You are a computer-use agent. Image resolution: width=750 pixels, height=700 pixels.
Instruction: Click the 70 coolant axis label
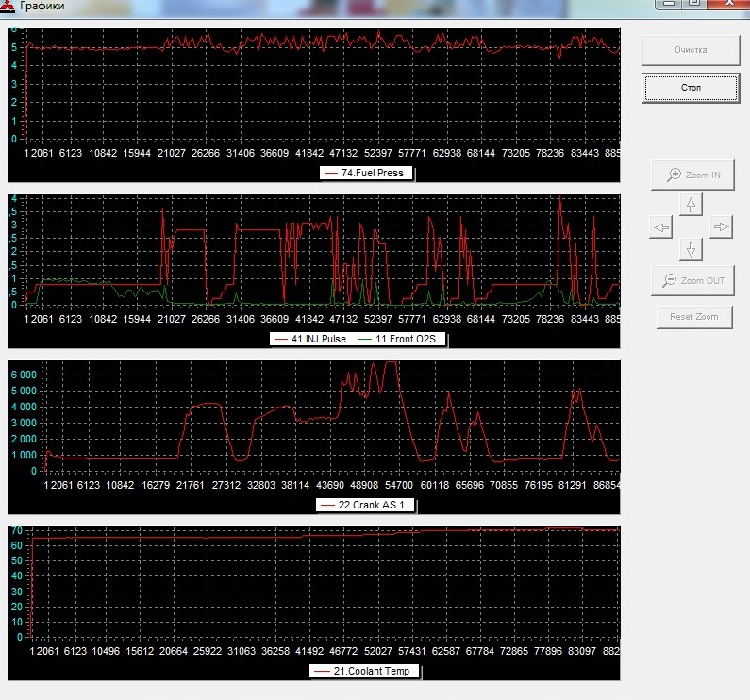coord(17,530)
